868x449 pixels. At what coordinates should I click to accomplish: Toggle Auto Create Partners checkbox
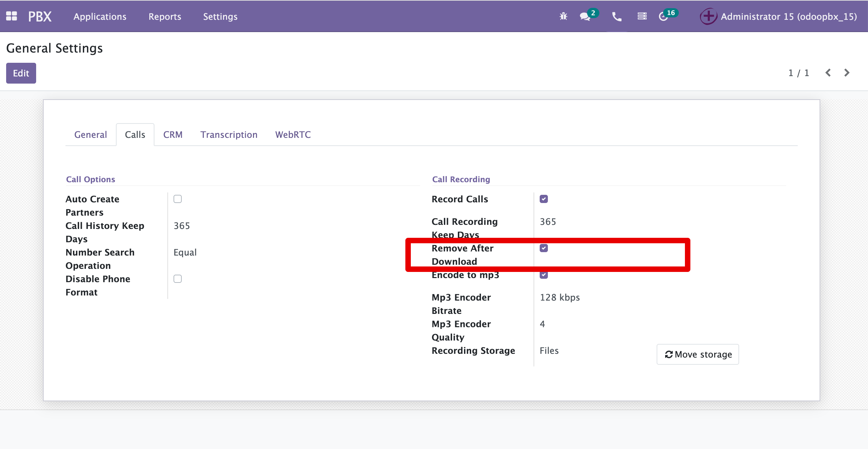[178, 199]
